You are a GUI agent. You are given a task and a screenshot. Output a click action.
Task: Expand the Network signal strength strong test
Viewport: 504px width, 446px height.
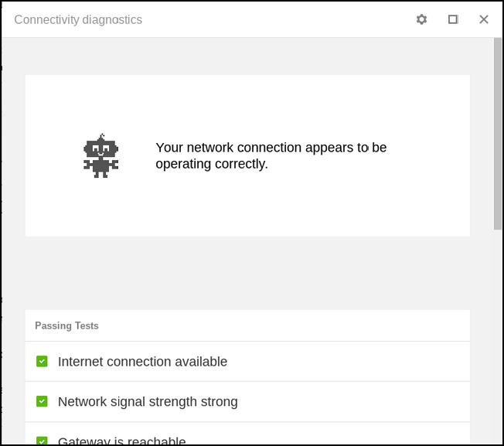(x=148, y=402)
